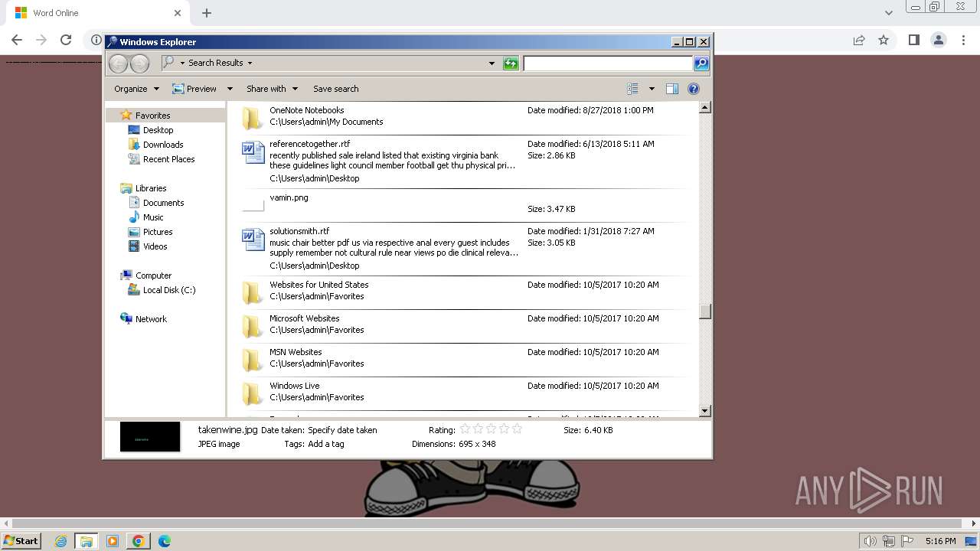This screenshot has height=551, width=980.
Task: Click the Preview button
Action: (194, 89)
